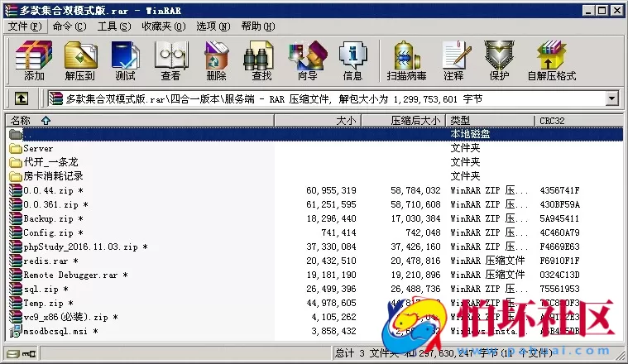
Task: Click size value 3,858,432
Action: tap(333, 331)
